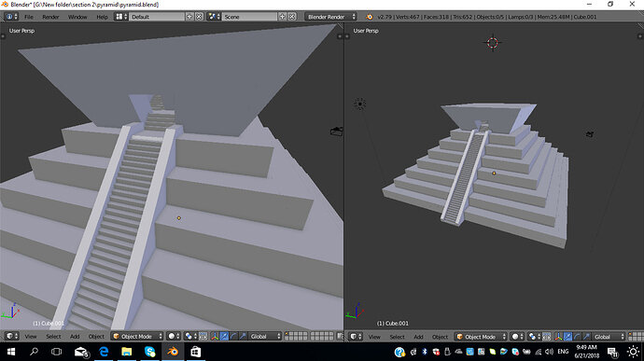Open View menu in right viewport
The width and height of the screenshot is (644, 361).
coord(374,337)
